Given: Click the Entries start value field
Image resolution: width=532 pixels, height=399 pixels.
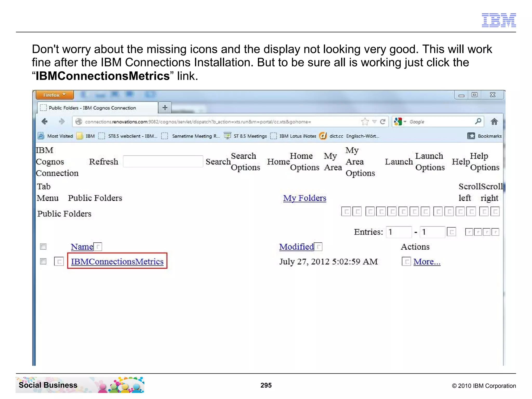Looking at the screenshot, I should coord(399,232).
